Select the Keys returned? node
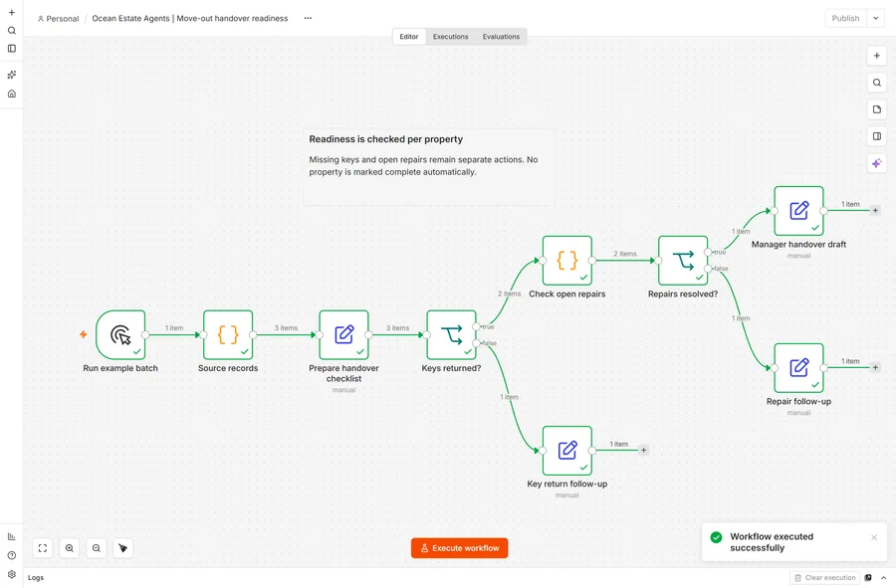 click(x=451, y=335)
